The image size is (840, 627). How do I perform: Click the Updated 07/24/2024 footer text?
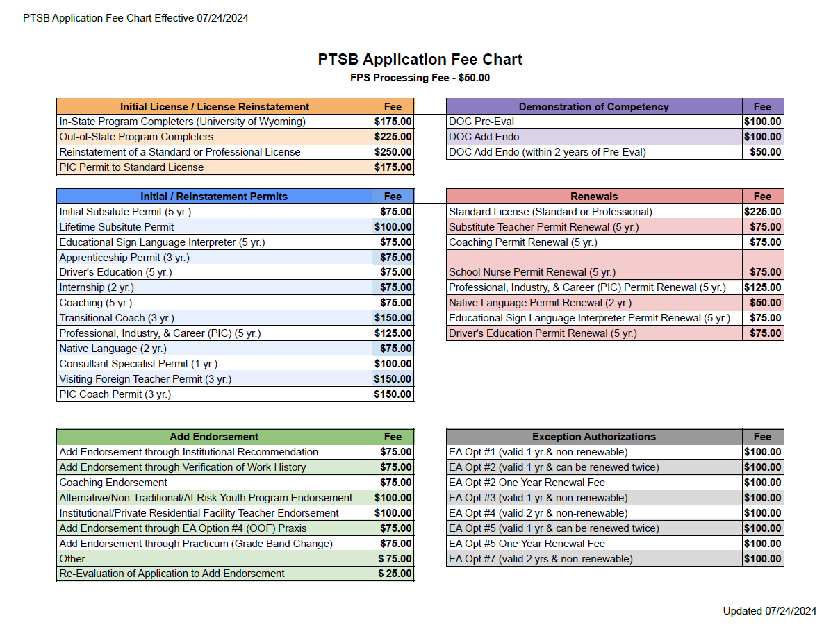point(769,611)
